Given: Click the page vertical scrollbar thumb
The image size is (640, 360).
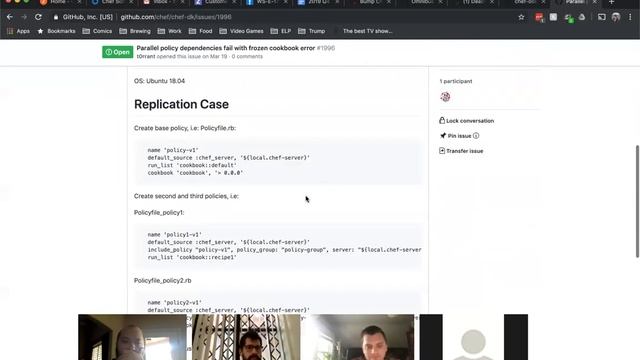Looking at the screenshot, I should coord(637,201).
